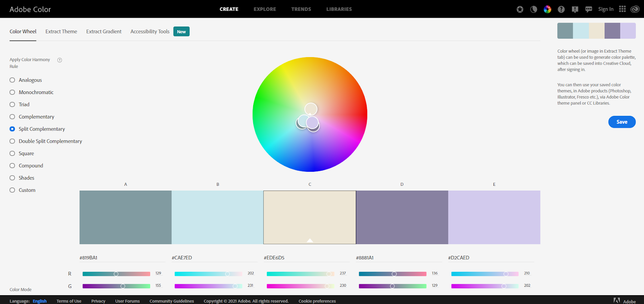Click the R slider for color C

pos(301,274)
